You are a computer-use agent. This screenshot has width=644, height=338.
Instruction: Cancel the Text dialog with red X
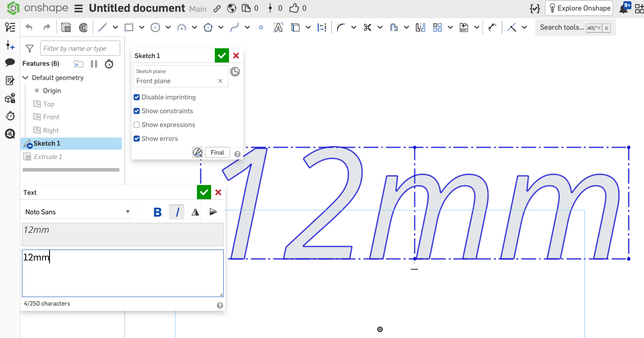click(218, 192)
